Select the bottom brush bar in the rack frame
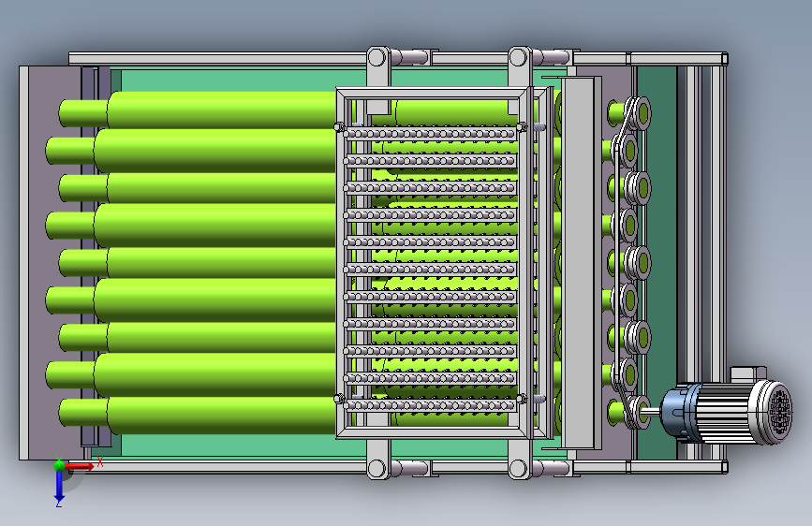This screenshot has width=812, height=526. [x=431, y=405]
